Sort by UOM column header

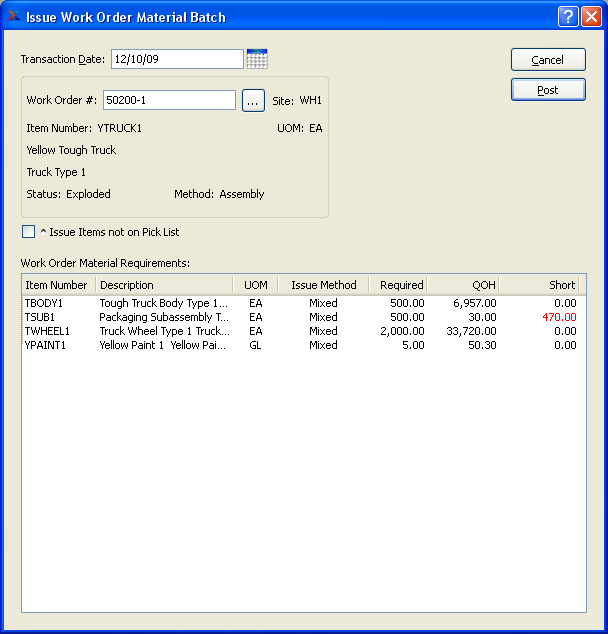coord(255,285)
